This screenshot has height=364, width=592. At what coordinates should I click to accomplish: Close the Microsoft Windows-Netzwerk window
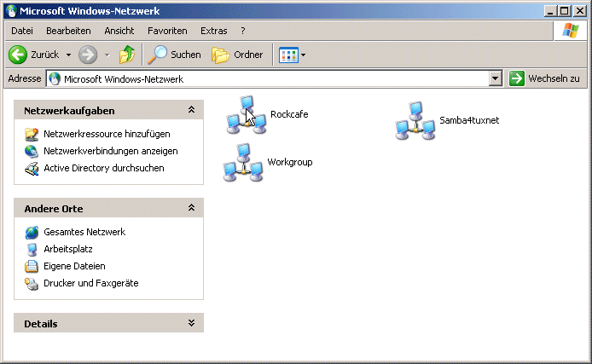click(x=579, y=11)
